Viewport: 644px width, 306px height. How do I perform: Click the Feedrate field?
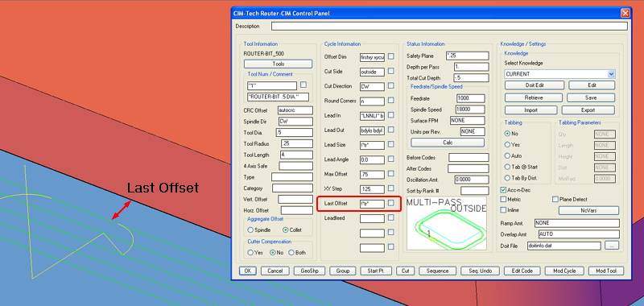click(471, 98)
